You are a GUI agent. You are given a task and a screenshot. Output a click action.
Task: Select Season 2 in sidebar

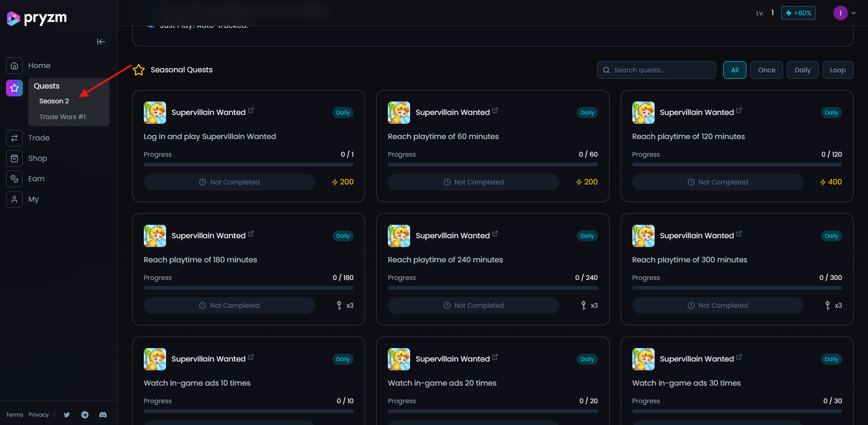(x=54, y=101)
